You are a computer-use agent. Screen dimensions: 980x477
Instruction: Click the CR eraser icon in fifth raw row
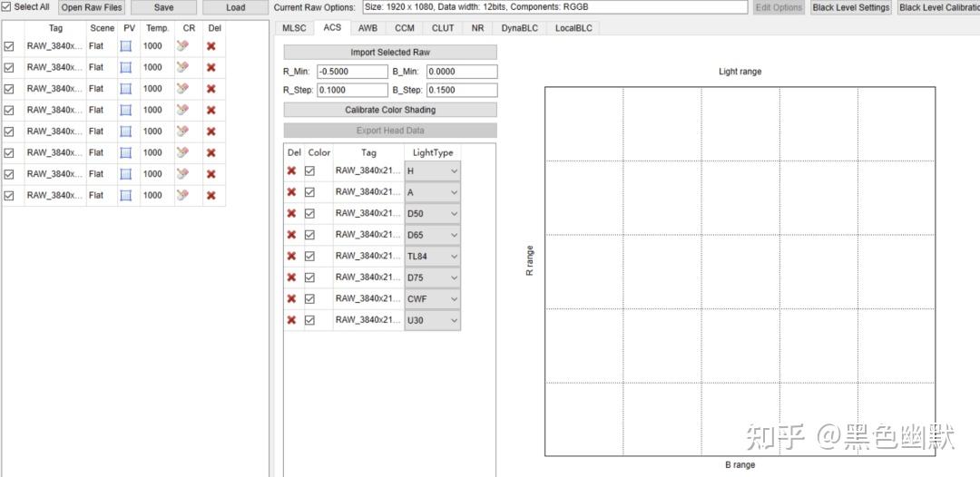181,131
